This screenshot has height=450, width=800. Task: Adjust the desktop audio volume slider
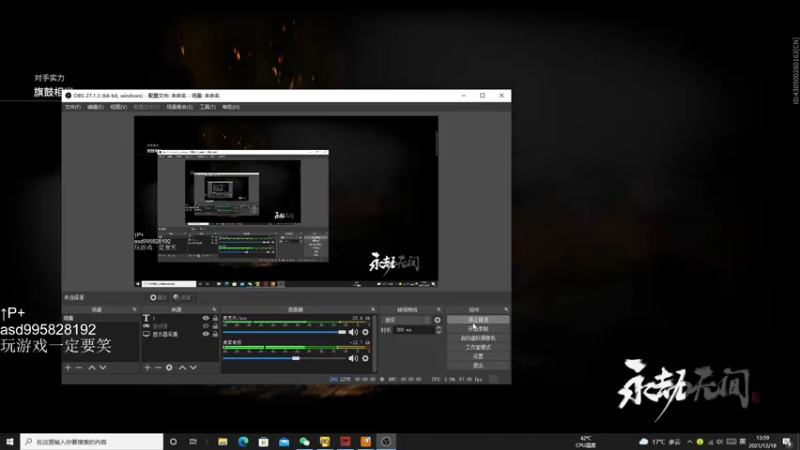point(284,359)
